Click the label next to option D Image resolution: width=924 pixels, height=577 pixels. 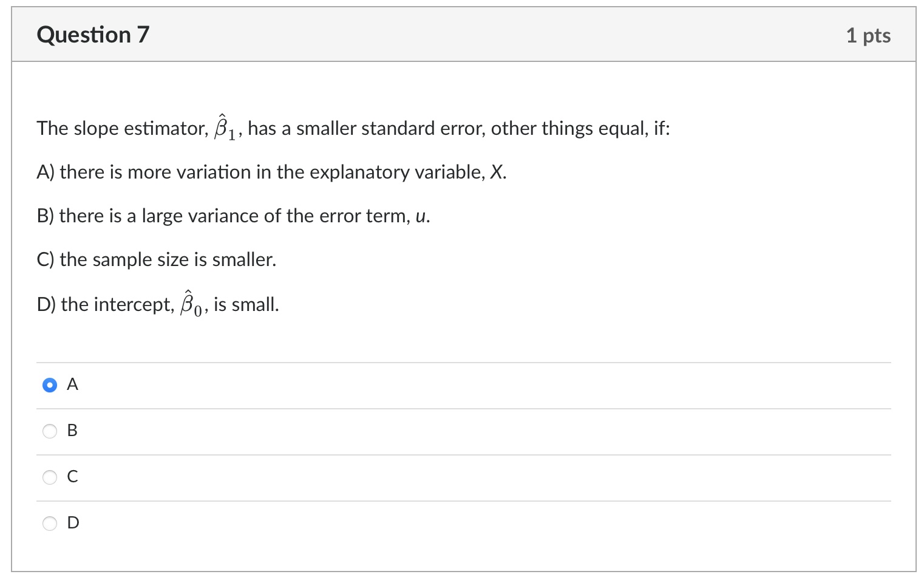pyautogui.click(x=73, y=522)
